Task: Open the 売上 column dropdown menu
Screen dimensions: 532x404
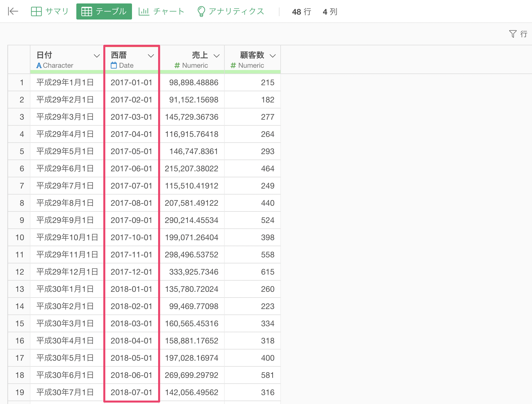Action: pos(217,56)
